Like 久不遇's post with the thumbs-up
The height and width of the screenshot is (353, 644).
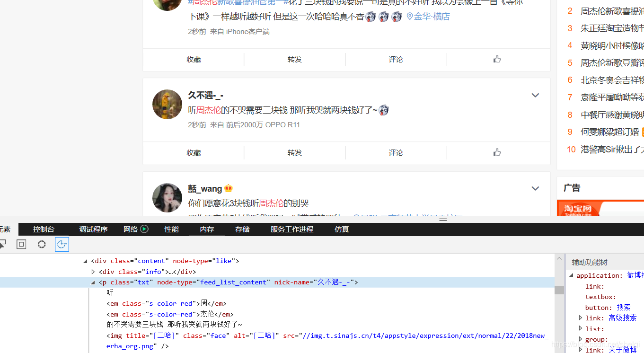[x=497, y=152]
